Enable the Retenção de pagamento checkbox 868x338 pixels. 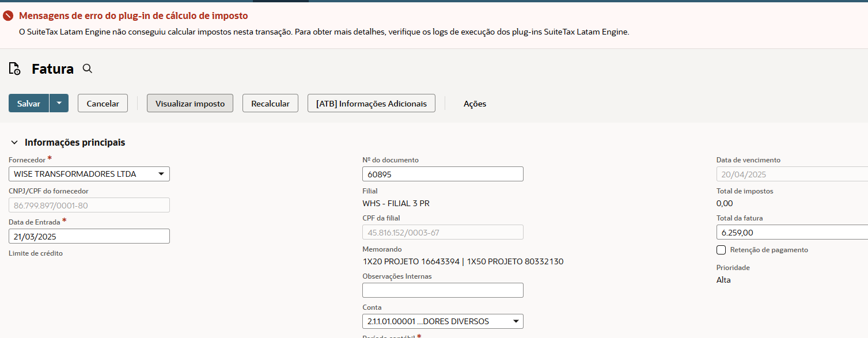coord(721,250)
